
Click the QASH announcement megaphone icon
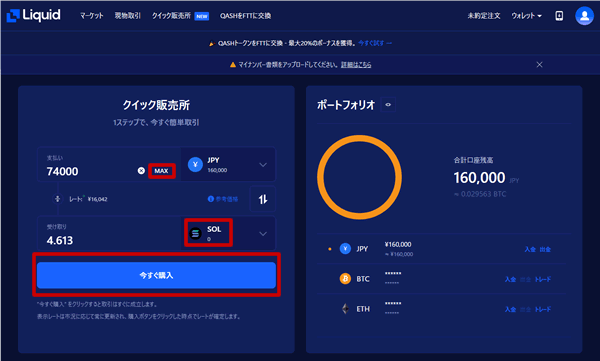[x=212, y=44]
